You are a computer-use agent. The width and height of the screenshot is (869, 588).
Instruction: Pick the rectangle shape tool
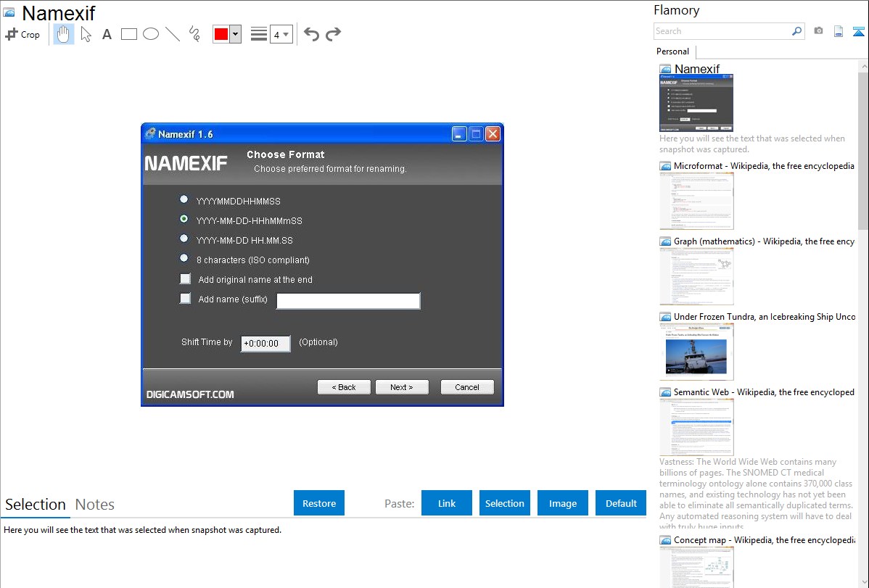(129, 34)
